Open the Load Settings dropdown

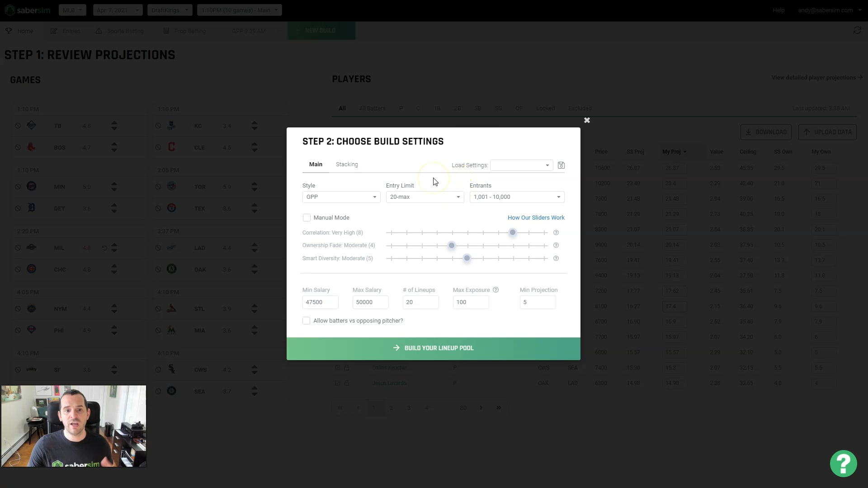522,165
